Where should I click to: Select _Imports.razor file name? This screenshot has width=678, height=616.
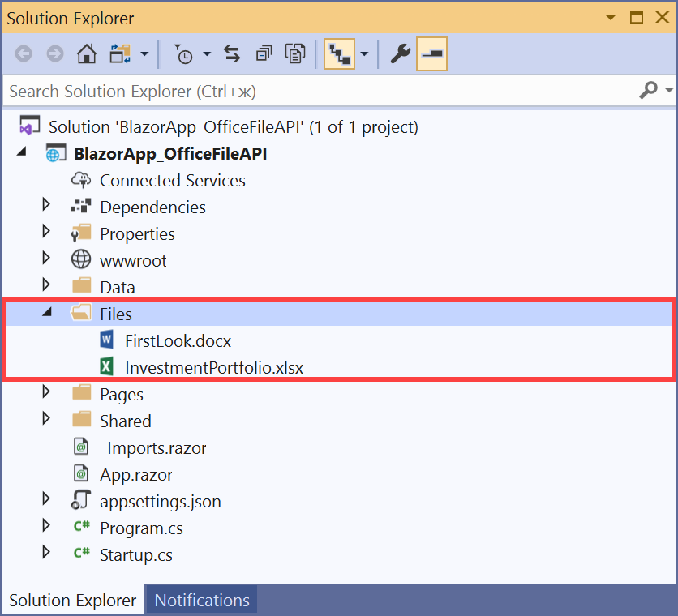152,448
